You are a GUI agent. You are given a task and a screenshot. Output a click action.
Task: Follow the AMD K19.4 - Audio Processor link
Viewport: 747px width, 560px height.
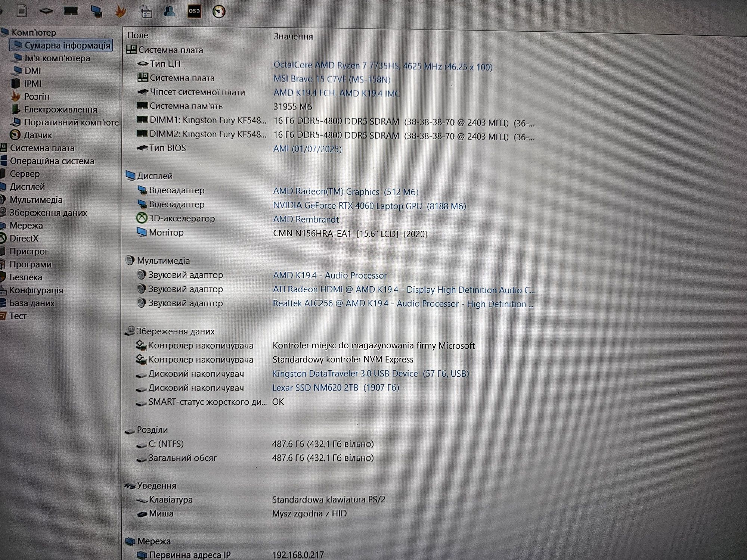(x=330, y=275)
